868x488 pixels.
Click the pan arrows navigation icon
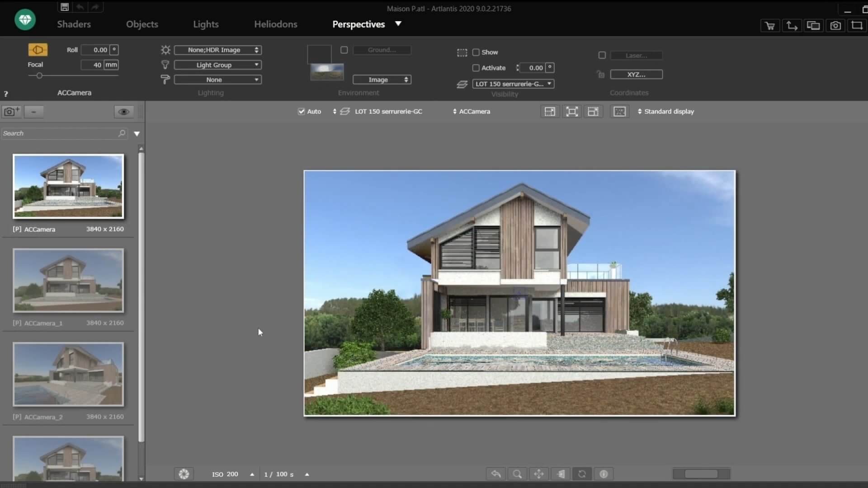(539, 474)
